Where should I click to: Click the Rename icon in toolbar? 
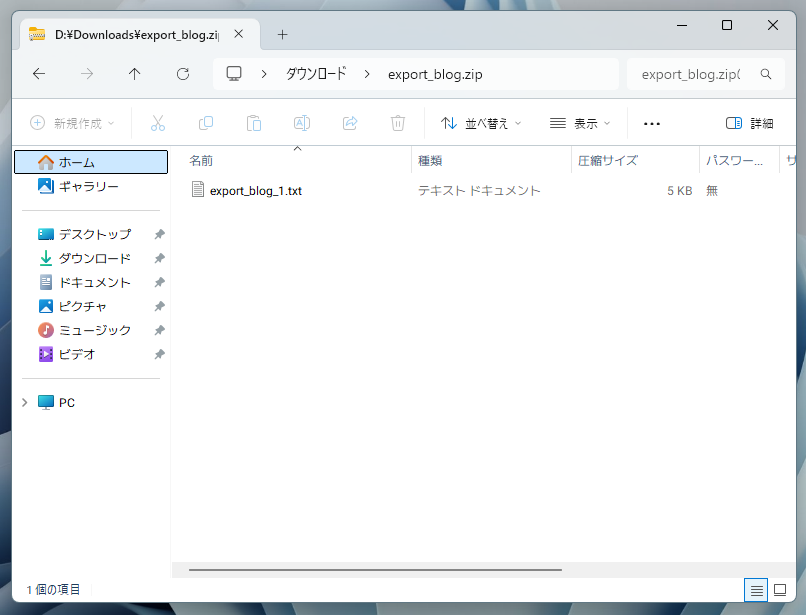pyautogui.click(x=301, y=123)
